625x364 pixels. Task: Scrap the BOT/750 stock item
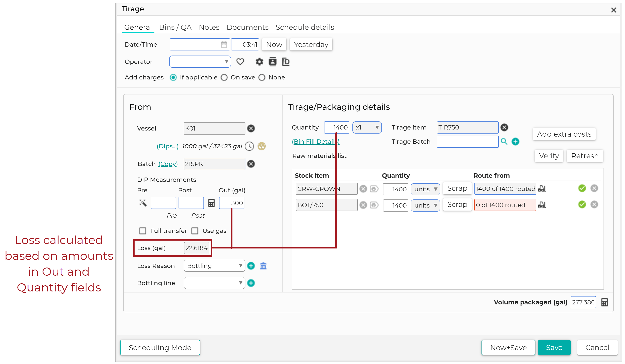coord(457,205)
